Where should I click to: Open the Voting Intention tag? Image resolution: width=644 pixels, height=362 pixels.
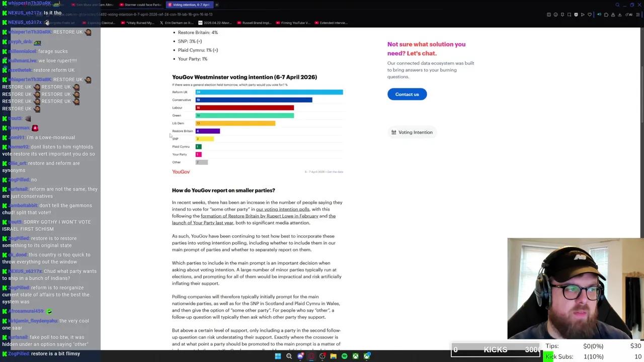[x=412, y=132]
